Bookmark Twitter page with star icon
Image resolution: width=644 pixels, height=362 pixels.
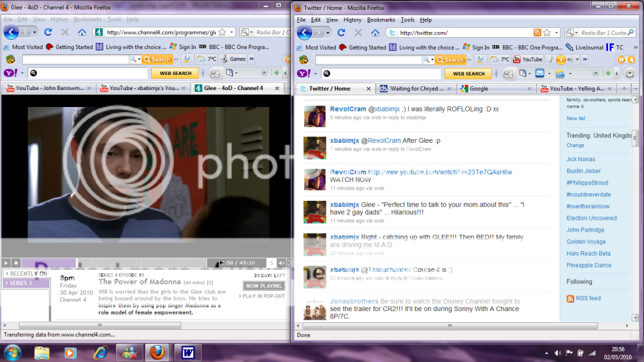547,33
